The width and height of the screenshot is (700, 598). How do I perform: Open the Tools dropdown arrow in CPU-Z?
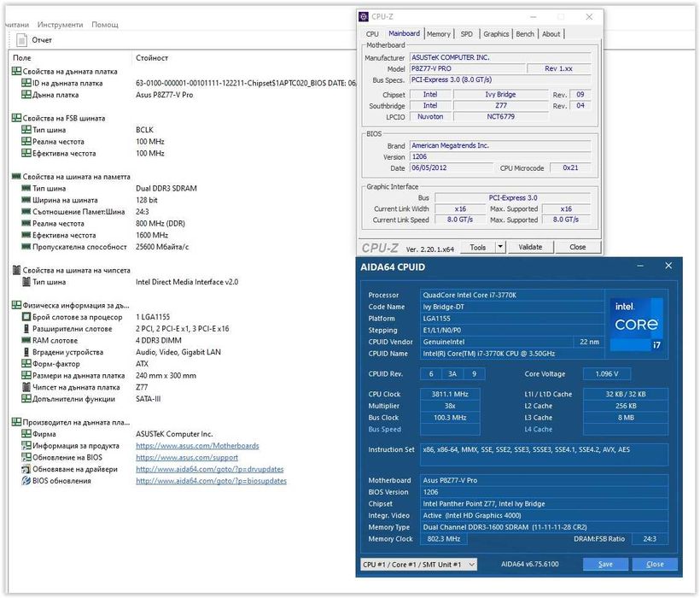[500, 247]
